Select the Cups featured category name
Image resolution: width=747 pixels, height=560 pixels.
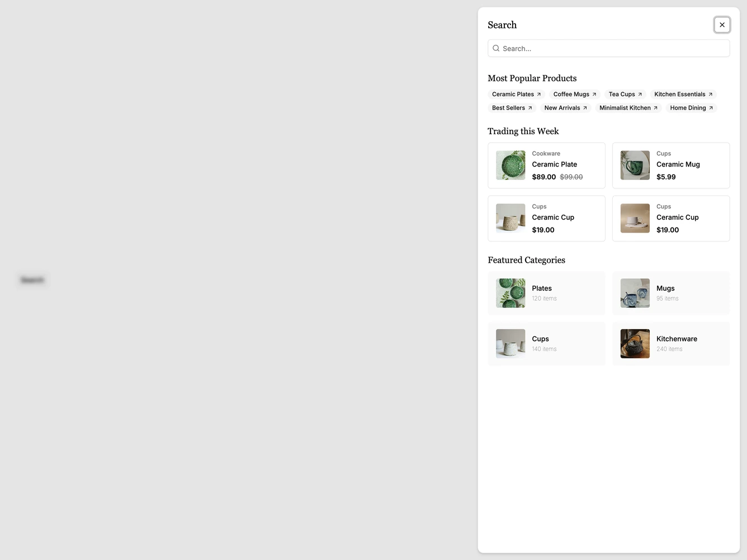(540, 339)
